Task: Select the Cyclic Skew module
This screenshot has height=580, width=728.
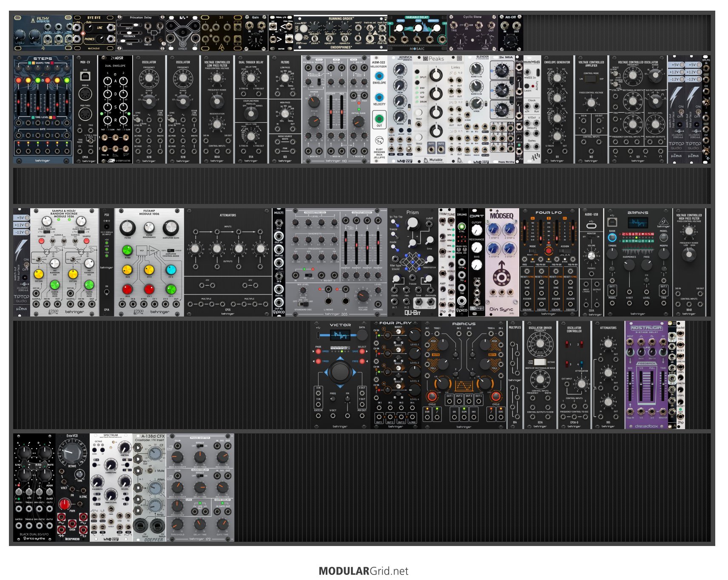Action: [x=472, y=33]
